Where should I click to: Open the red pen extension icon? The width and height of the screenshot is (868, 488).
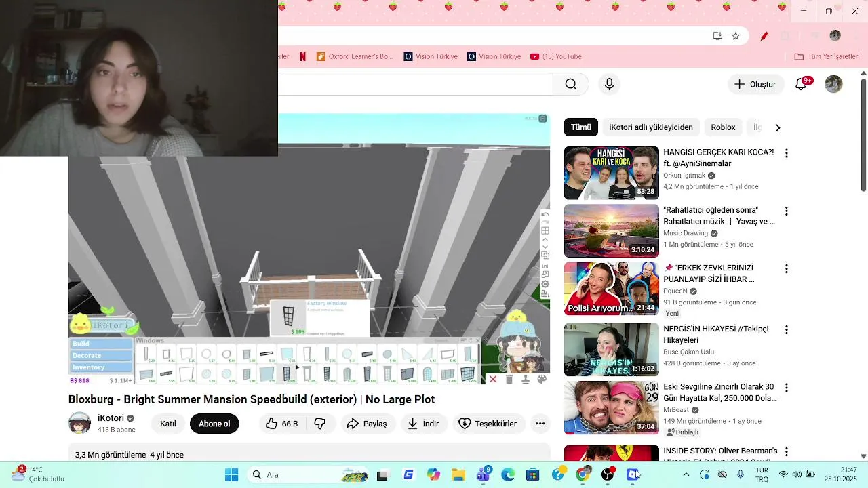(x=764, y=36)
